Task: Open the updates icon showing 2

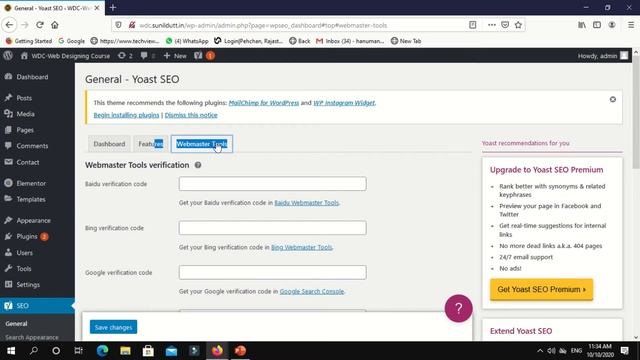Action: [x=125, y=56]
